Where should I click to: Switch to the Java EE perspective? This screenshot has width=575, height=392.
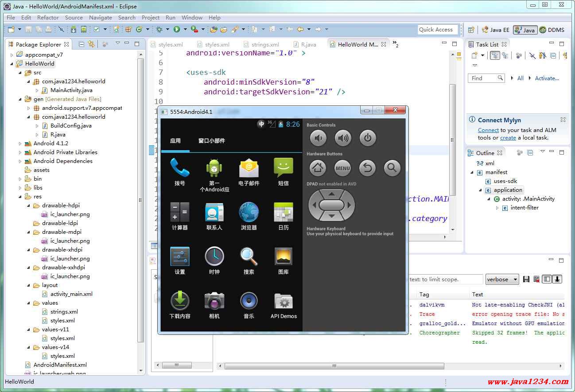(x=495, y=30)
